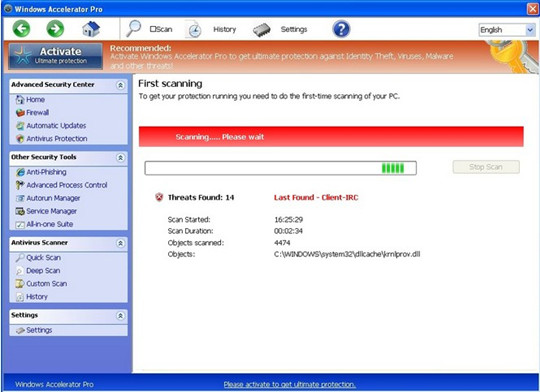Image resolution: width=540 pixels, height=392 pixels.
Task: Click the red shield threats icon
Action: pyautogui.click(x=159, y=197)
